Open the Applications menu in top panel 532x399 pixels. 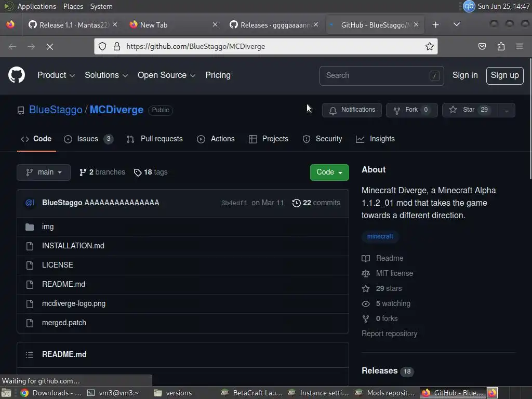click(37, 6)
